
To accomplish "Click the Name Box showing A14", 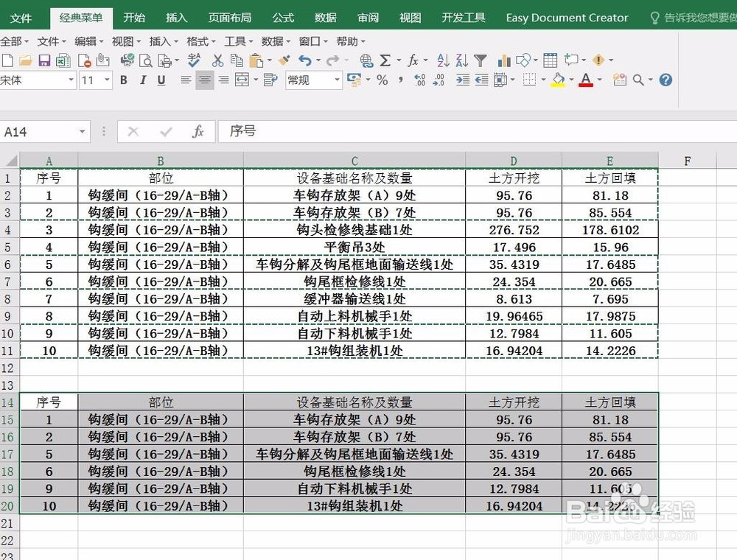I will pos(38,132).
